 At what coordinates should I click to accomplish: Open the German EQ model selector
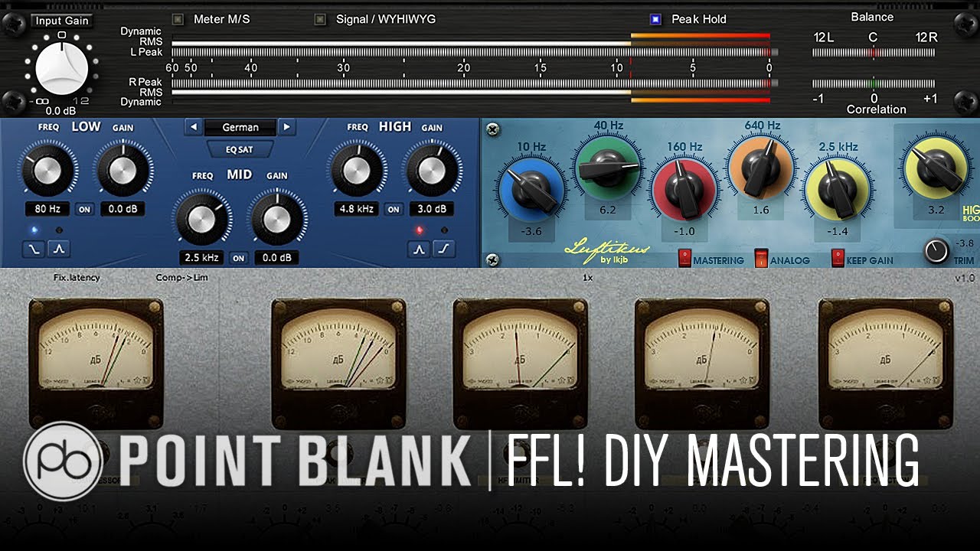coord(240,127)
